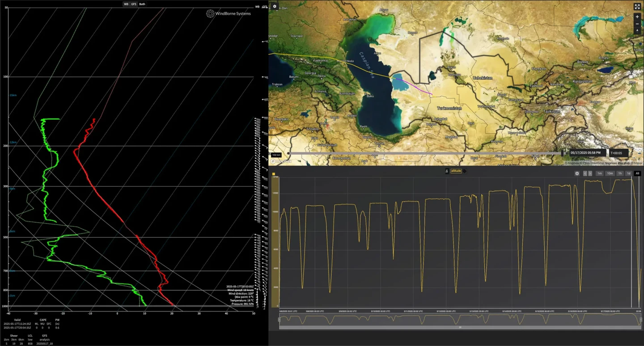Step chart backward with left arrow
Image resolution: width=644 pixels, height=346 pixels.
coord(585,173)
